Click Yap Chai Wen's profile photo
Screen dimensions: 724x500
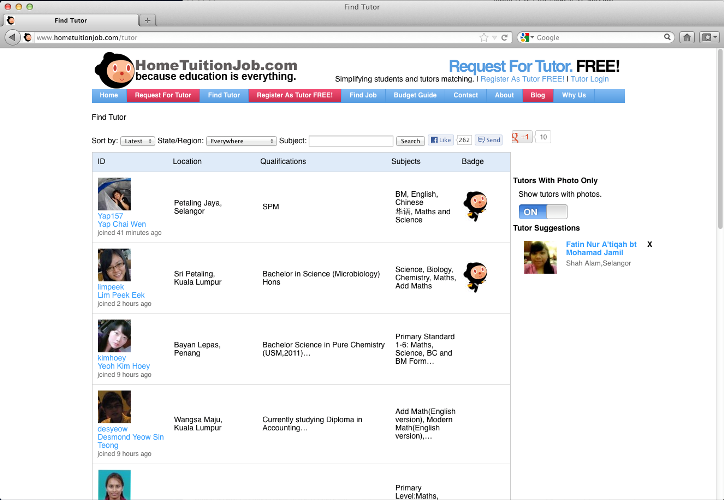coord(114,194)
